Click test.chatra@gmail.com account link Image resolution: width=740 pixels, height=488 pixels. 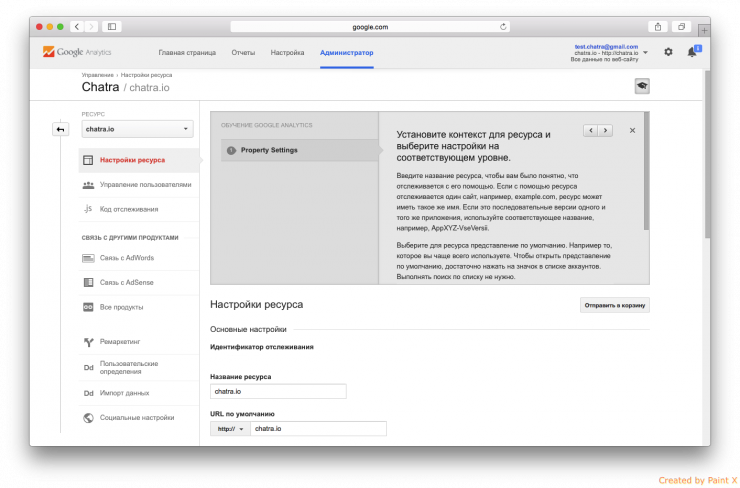[606, 47]
